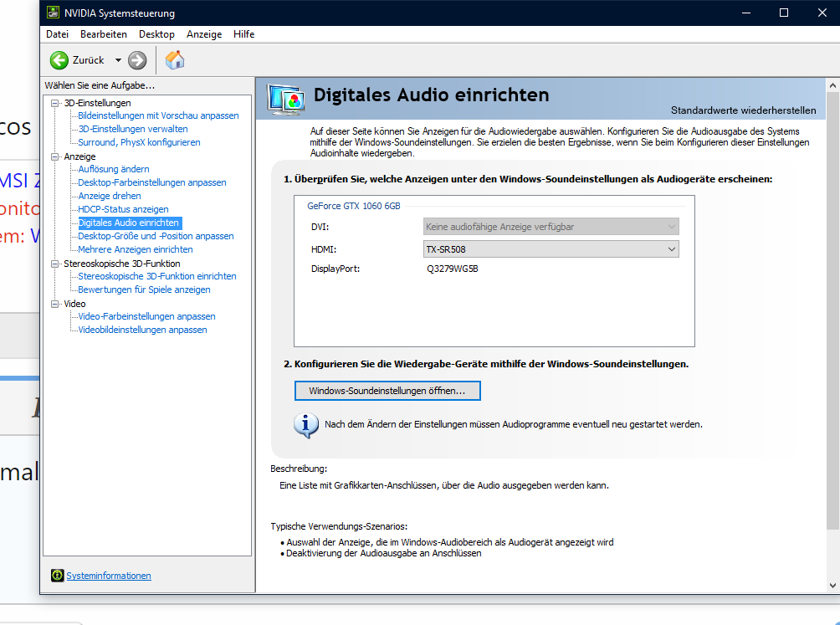This screenshot has width=840, height=625.
Task: Click the NVIDIA icon in title bar
Action: pyautogui.click(x=53, y=13)
